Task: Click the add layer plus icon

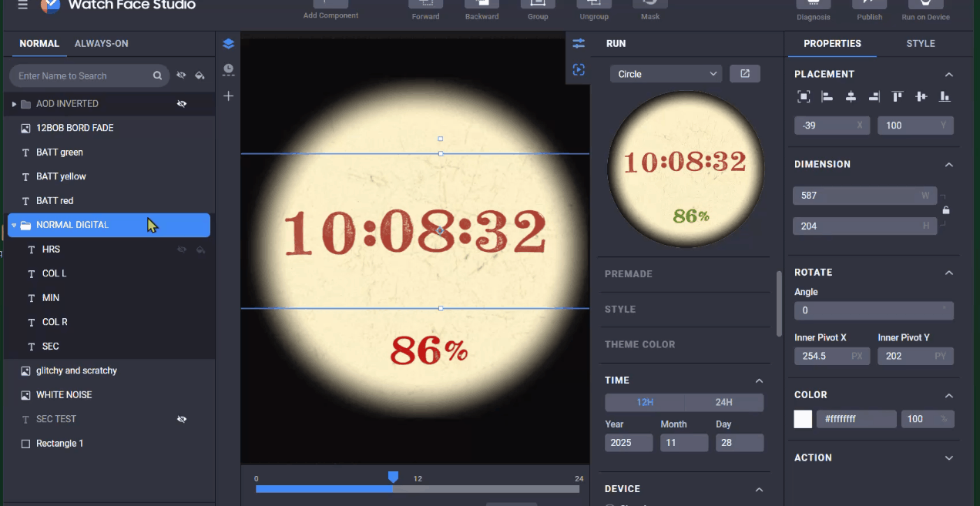Action: 228,96
